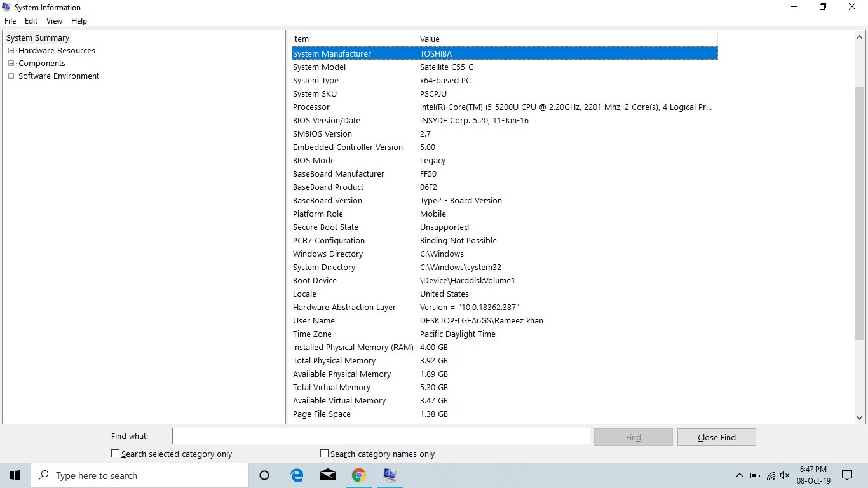Open the Start menu Windows icon
The width and height of the screenshot is (868, 488).
15,475
